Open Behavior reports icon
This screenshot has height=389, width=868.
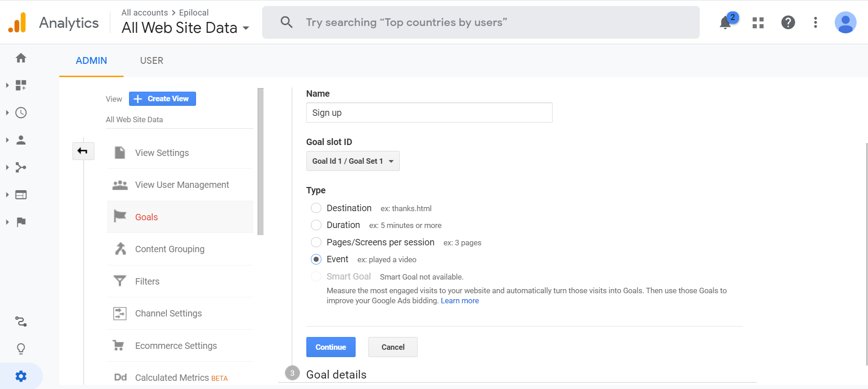21,195
